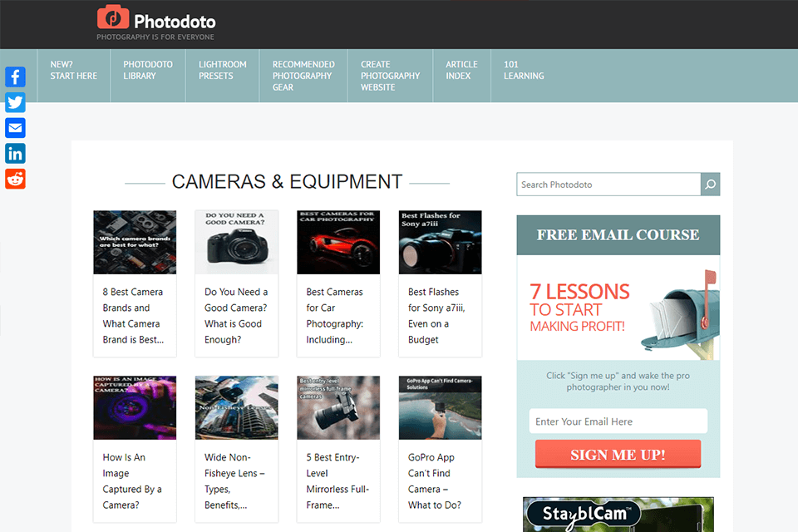The width and height of the screenshot is (798, 532).
Task: Open the Photodoto Library menu
Action: click(x=147, y=70)
